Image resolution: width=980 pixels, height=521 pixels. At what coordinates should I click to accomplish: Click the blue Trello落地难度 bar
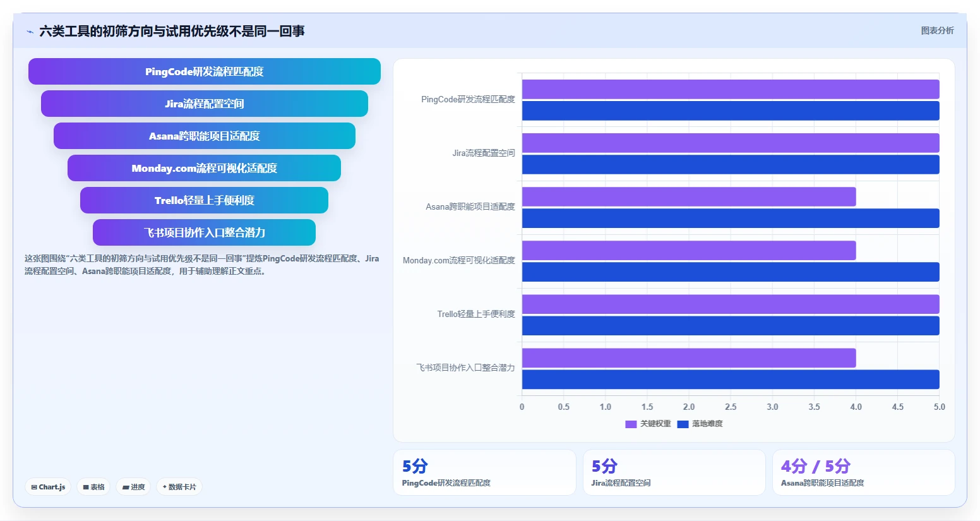click(x=731, y=325)
